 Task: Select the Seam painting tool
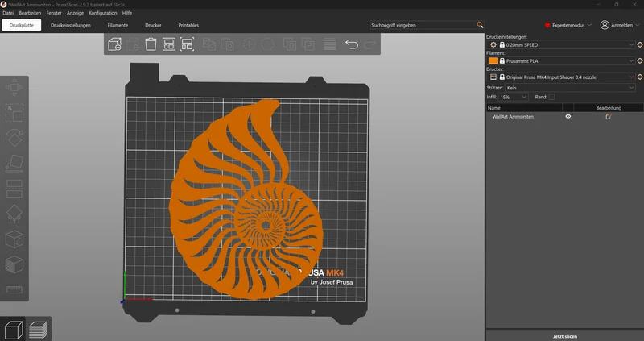pyautogui.click(x=14, y=239)
